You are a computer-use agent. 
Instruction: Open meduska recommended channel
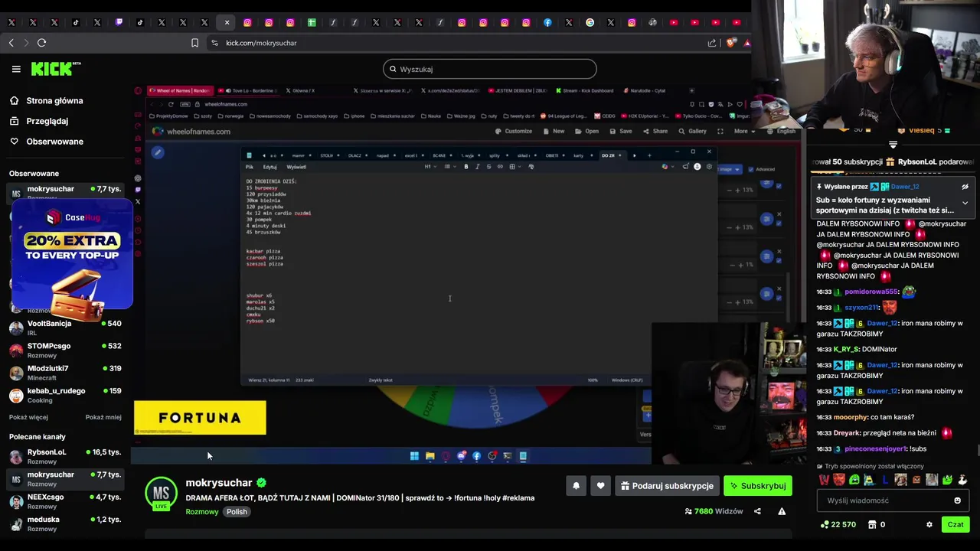(65, 523)
